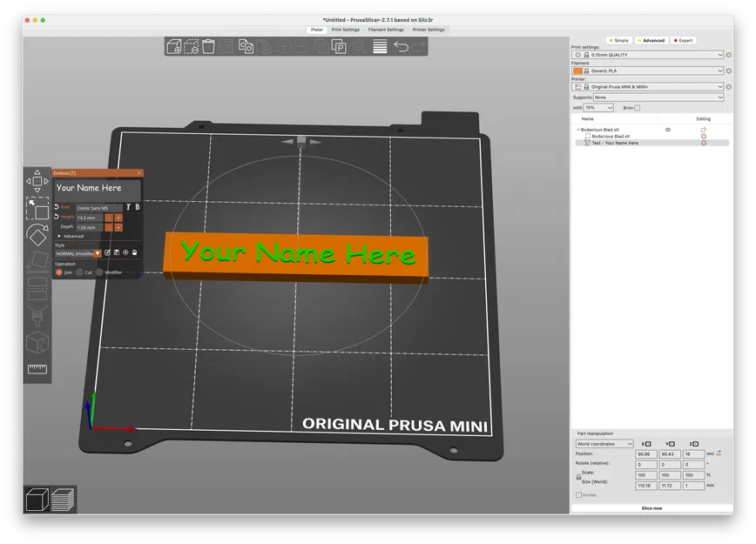Switch to the Printer Settings tab

click(429, 30)
